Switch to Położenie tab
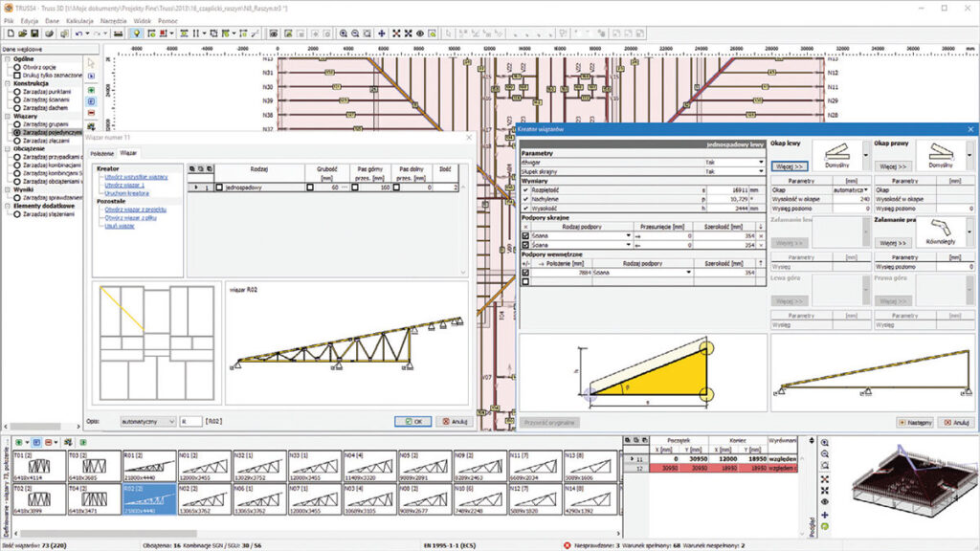 tap(101, 153)
